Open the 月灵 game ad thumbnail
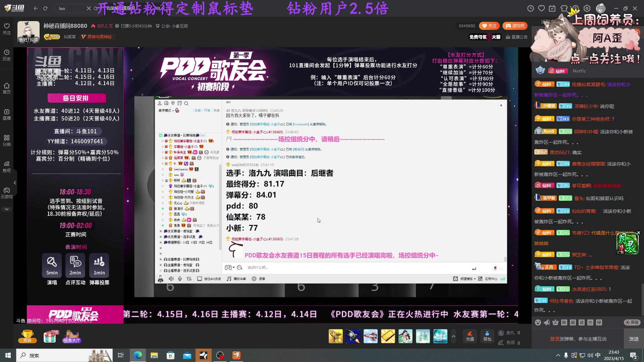The width and height of the screenshot is (644, 362). (x=627, y=243)
